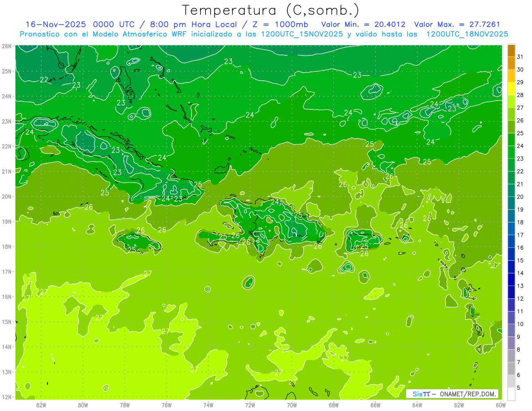Pick the yellow swatch between 28 and 29
Image resolution: width=532 pixels, height=411 pixels.
511,89
